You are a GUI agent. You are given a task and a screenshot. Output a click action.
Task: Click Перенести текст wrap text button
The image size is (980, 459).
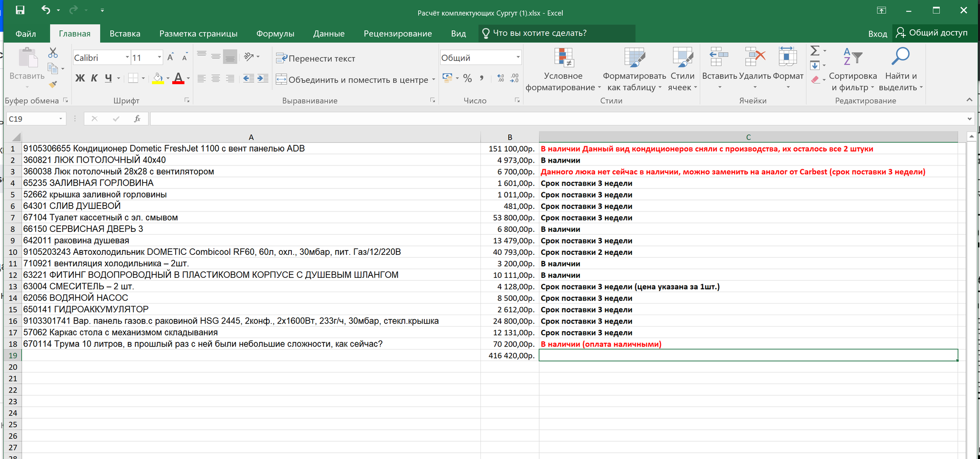pyautogui.click(x=316, y=58)
